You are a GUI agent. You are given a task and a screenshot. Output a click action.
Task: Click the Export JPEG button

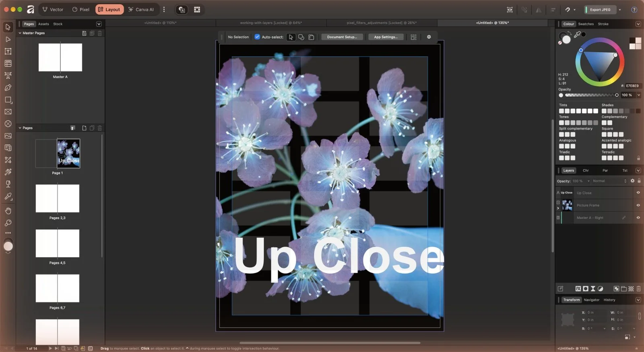point(600,10)
